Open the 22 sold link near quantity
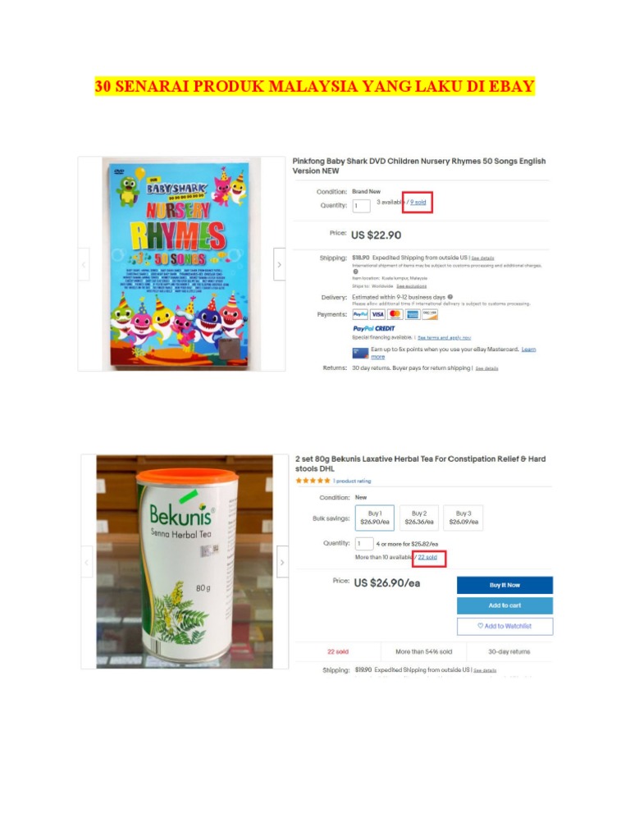The image size is (630, 840). point(427,557)
